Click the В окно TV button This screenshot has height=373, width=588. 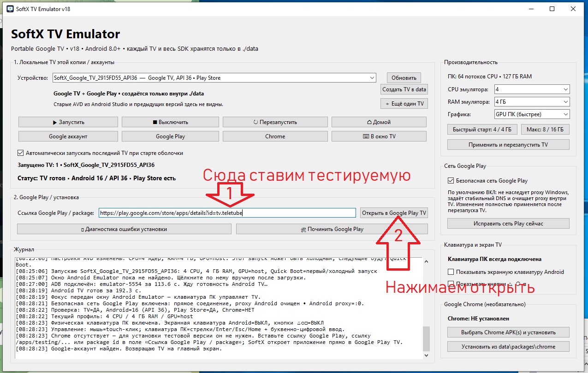coord(379,136)
